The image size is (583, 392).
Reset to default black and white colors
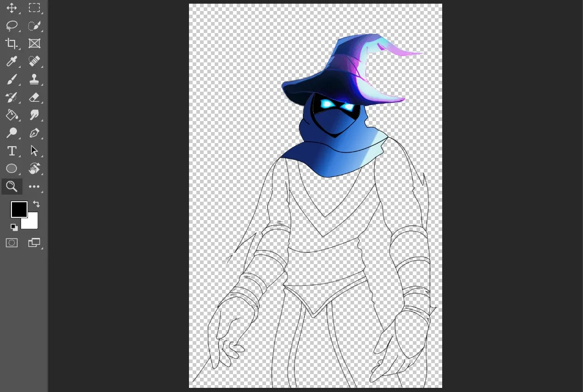tap(14, 227)
